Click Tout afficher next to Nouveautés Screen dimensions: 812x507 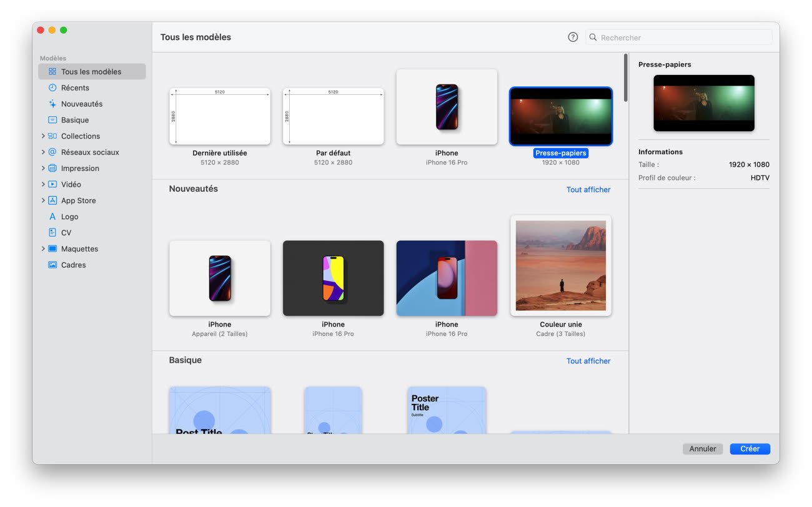coord(588,190)
